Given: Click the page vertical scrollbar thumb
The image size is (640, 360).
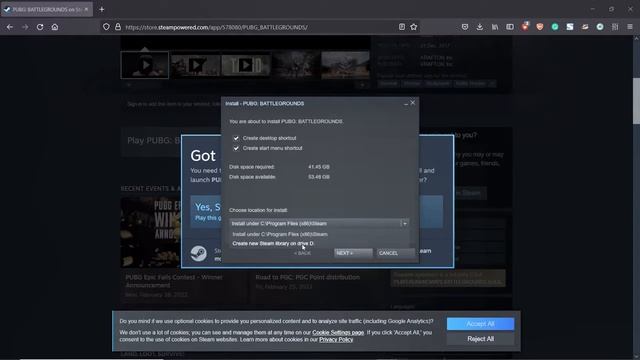Looking at the screenshot, I should click(636, 100).
